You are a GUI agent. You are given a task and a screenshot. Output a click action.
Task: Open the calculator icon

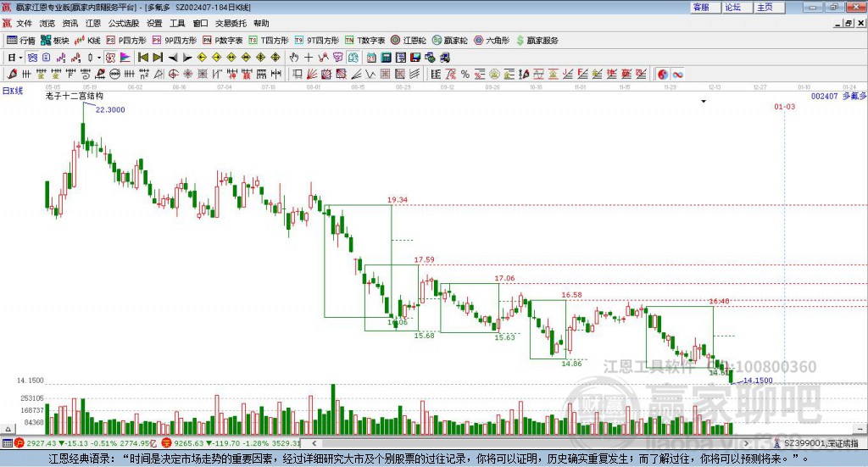point(387,58)
